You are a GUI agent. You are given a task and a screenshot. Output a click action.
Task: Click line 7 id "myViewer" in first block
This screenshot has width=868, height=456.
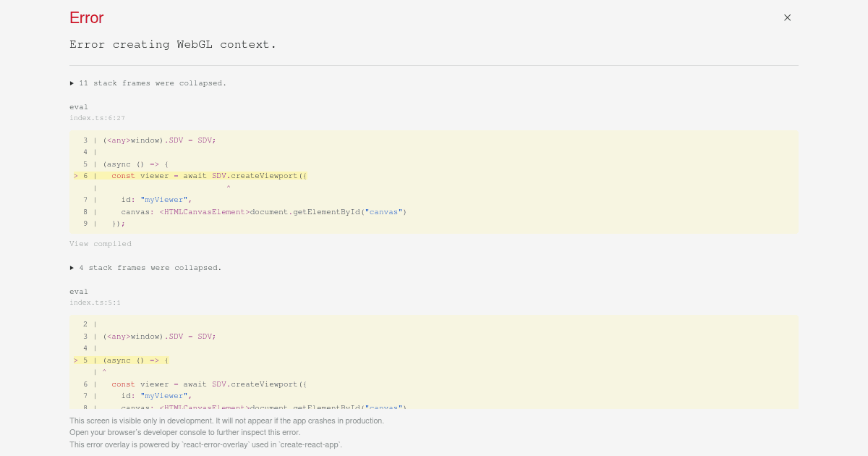pyautogui.click(x=156, y=200)
